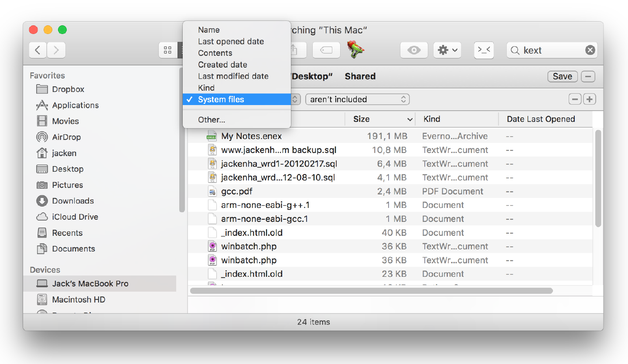628x364 pixels.
Task: Switch to icon grid view
Action: [x=167, y=50]
